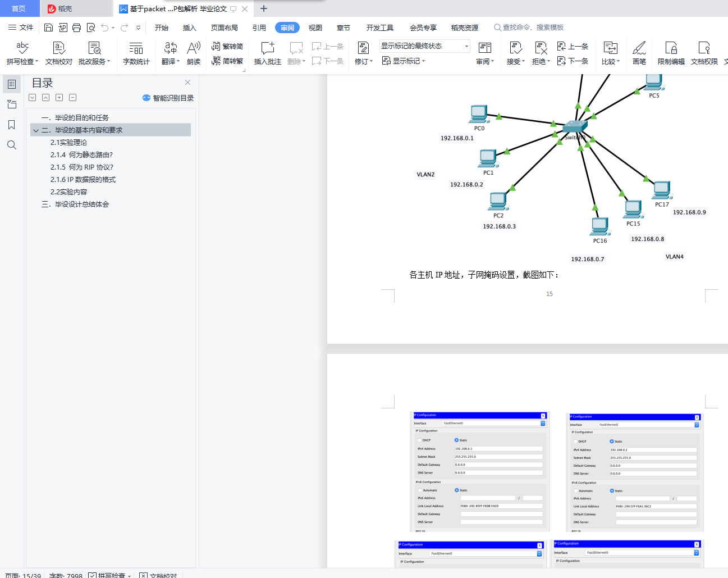Open 文档权限 document permissions

[704, 53]
